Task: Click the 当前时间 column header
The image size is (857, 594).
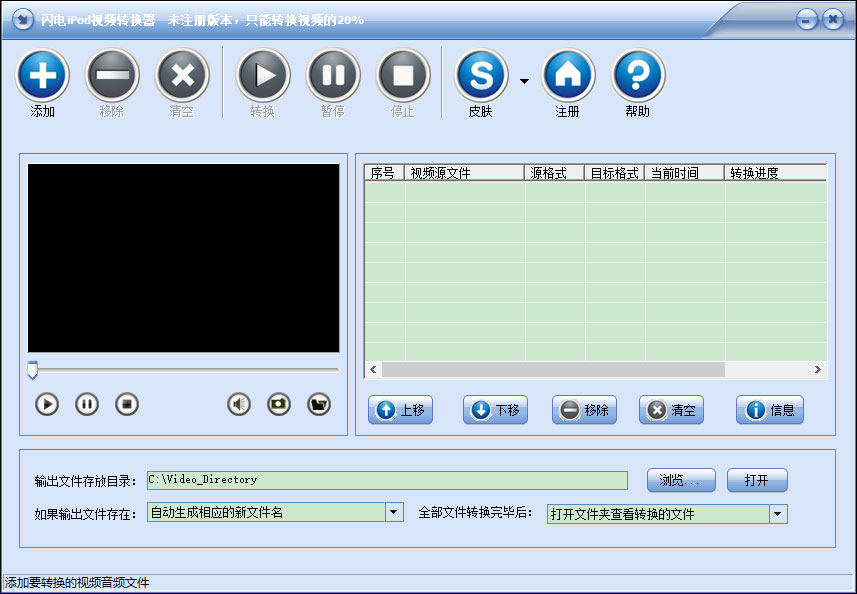Action: coord(684,173)
